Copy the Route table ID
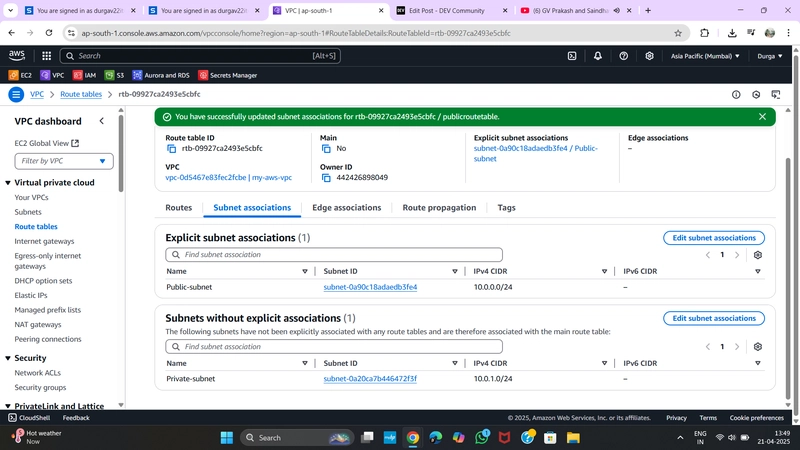The height and width of the screenshot is (450, 800). (171, 148)
